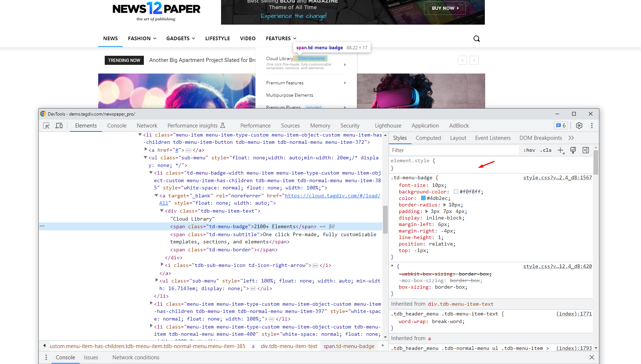Open the Lighthouse tab
This screenshot has height=364, width=641.
click(x=388, y=126)
